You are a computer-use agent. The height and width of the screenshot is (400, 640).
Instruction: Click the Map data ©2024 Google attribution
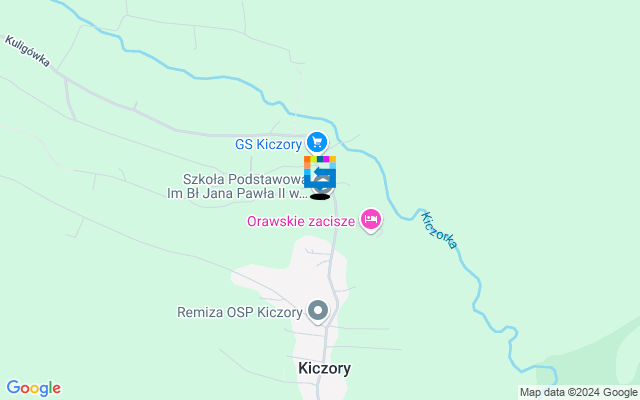[x=579, y=393]
